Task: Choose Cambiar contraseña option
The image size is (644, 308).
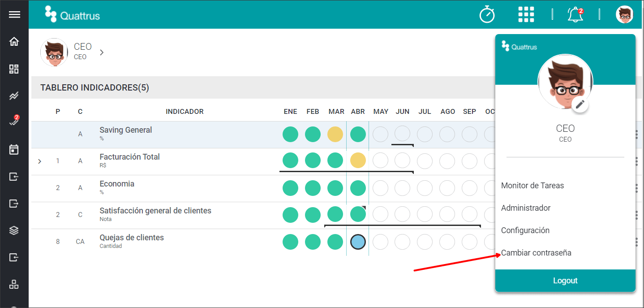Action: pos(536,253)
